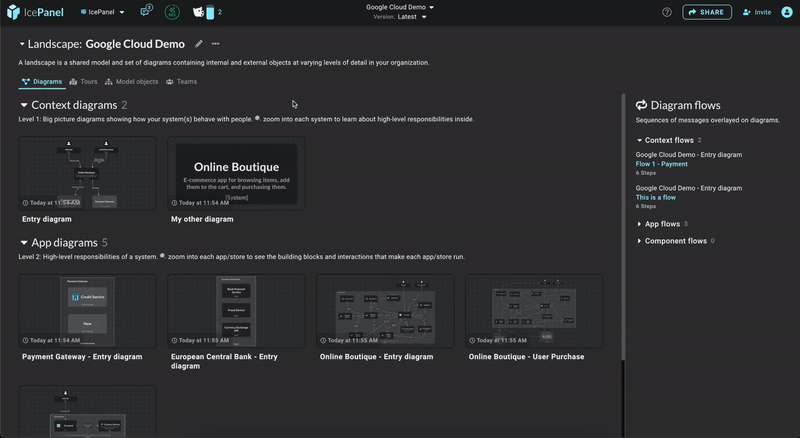Click the main content vertical scrollbar

[x=622, y=227]
